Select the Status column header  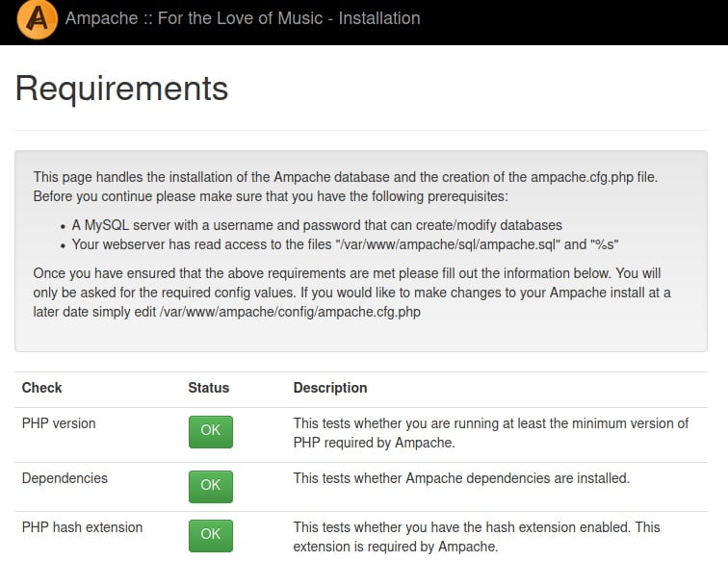coord(208,388)
